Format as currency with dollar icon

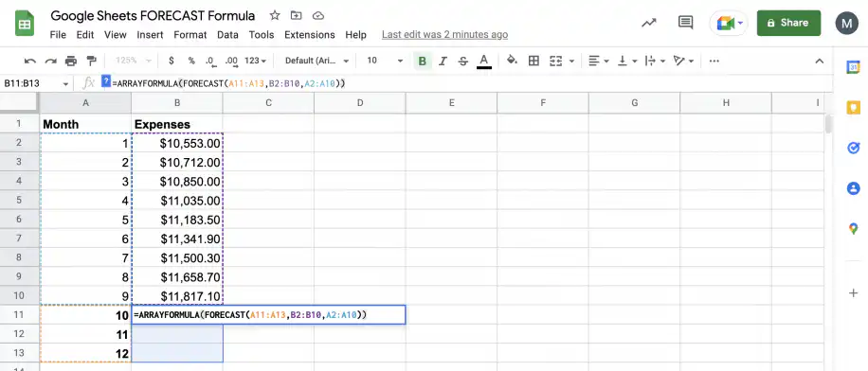pyautogui.click(x=172, y=61)
